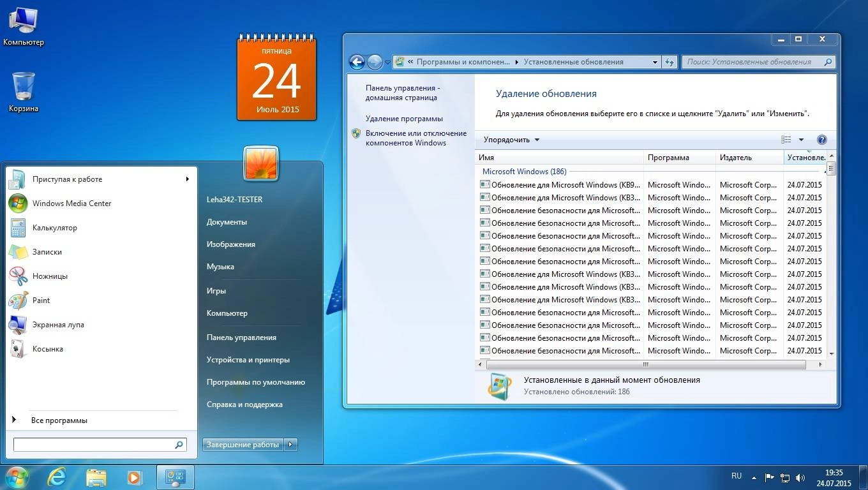Open Leha342-TESTER user folder
Screen dimensions: 868x490
(x=234, y=200)
